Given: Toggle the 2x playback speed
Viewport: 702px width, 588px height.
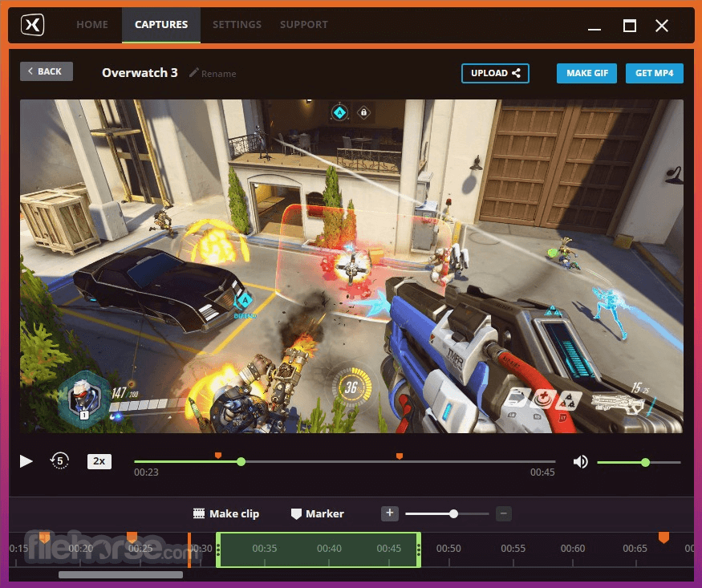Looking at the screenshot, I should point(99,461).
